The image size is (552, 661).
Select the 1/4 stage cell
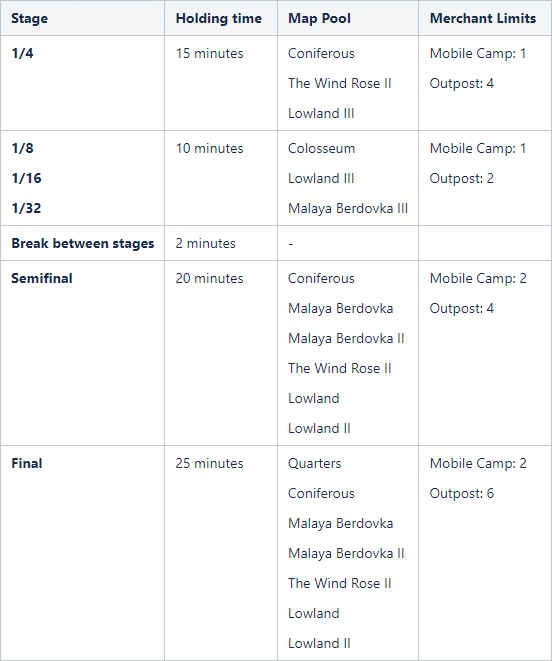[x=22, y=54]
